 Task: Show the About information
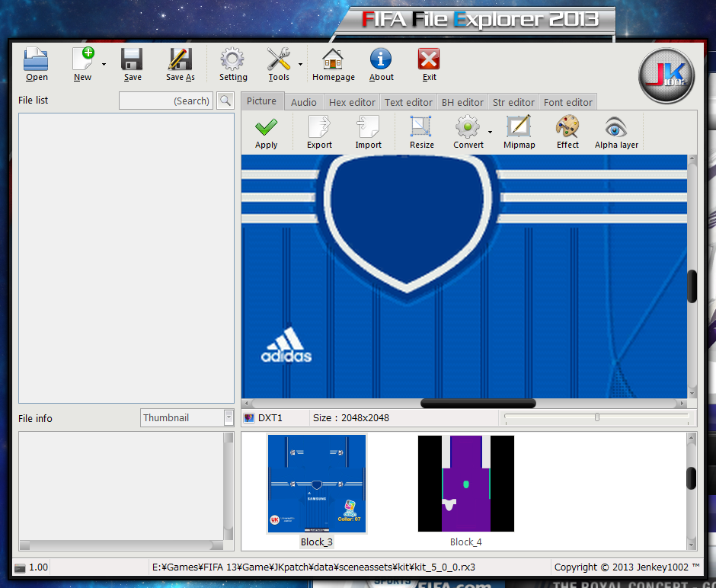tap(382, 65)
